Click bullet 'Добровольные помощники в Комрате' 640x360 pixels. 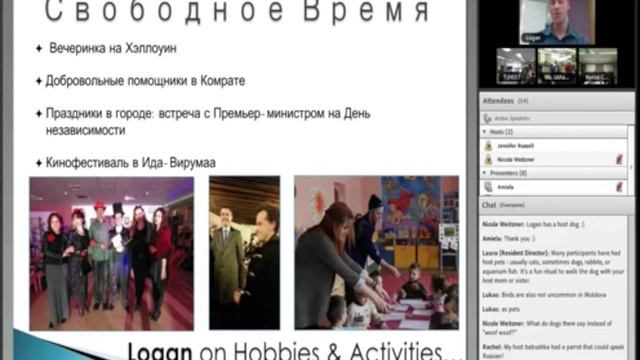click(x=145, y=81)
